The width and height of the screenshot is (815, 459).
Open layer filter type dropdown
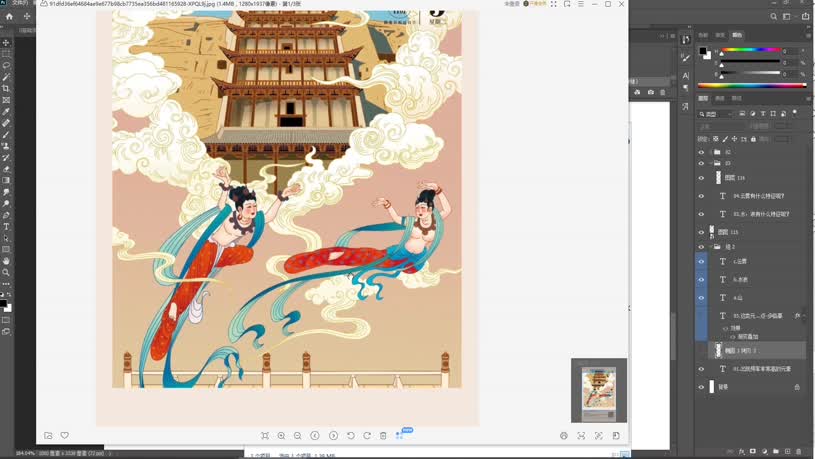tap(716, 114)
